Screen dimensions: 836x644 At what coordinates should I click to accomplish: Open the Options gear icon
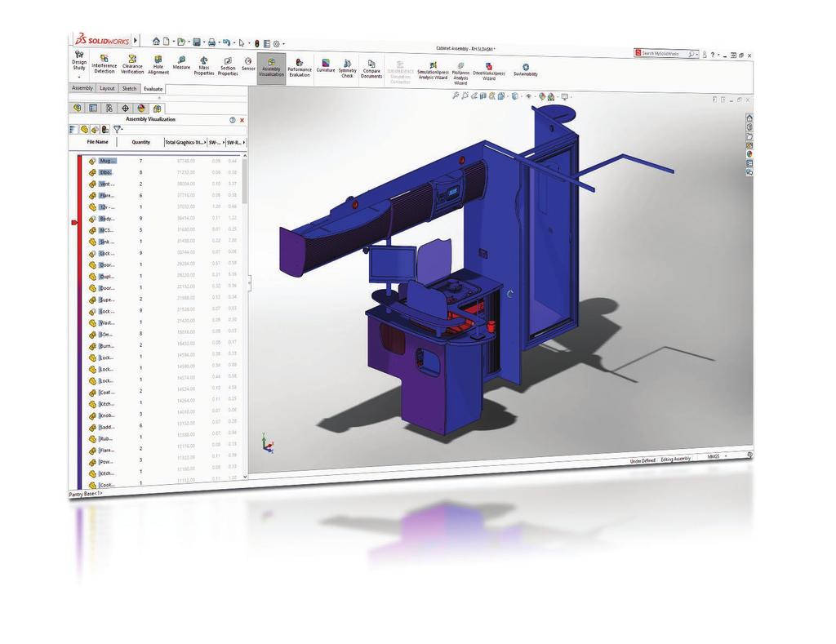coord(277,44)
